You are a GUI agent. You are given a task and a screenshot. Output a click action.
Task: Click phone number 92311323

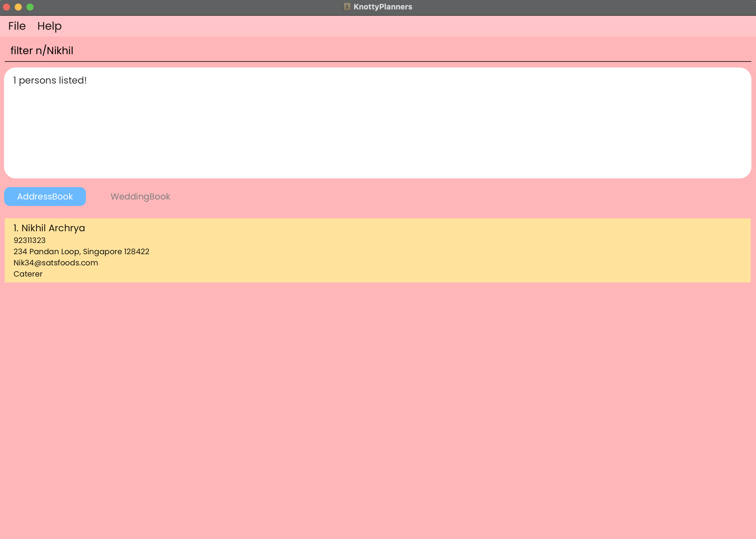click(x=29, y=240)
